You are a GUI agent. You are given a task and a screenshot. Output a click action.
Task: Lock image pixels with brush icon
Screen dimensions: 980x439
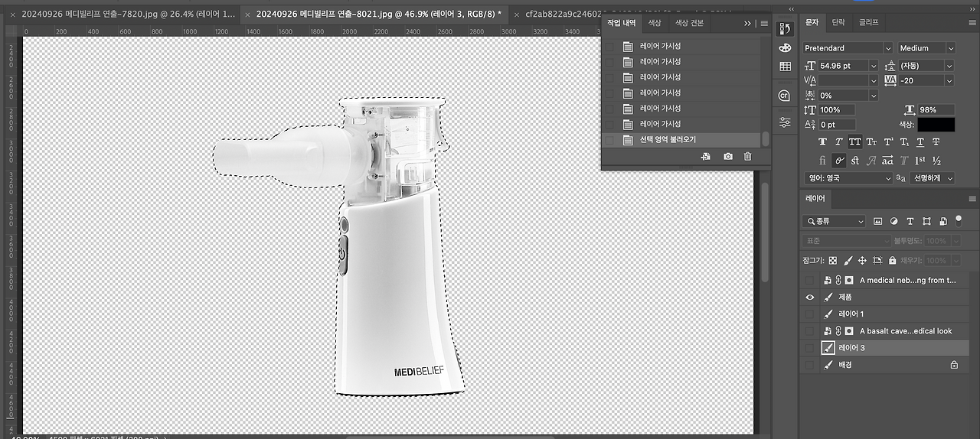pos(848,261)
